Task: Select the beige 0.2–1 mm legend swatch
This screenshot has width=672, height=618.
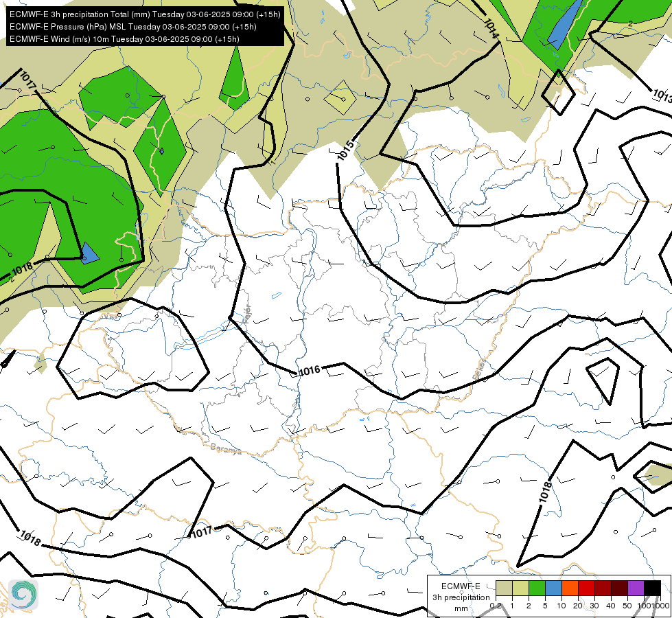Action: [504, 588]
